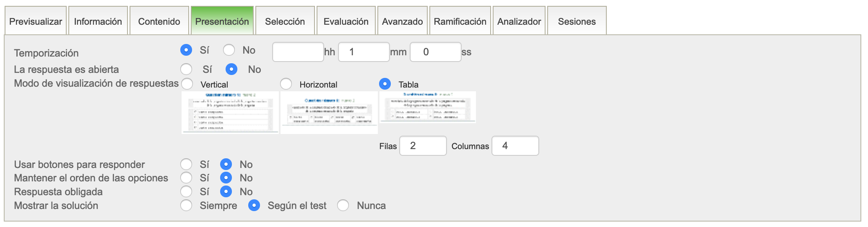Open the Previsualizar tab
Image resolution: width=868 pixels, height=227 pixels.
point(36,21)
